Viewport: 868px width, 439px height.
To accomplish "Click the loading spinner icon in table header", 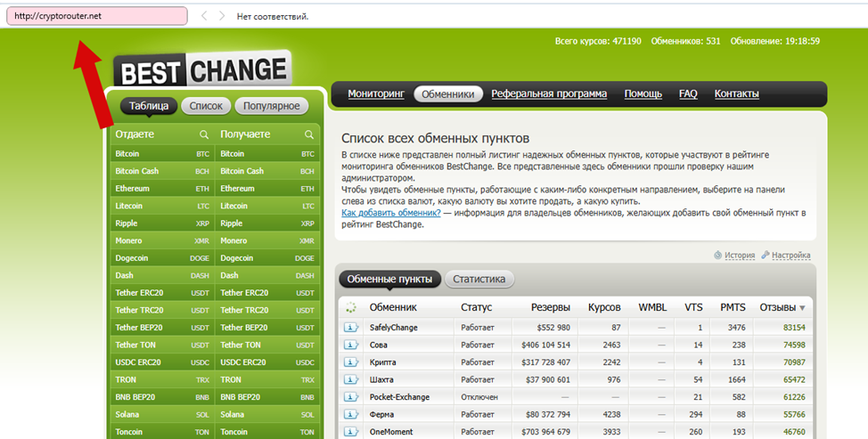I will coord(350,307).
